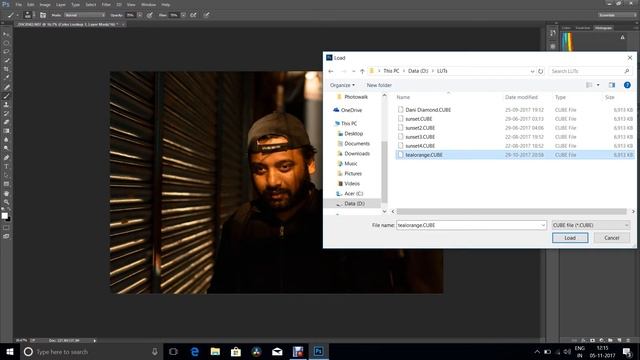Select the Lasso tool
Screen dimensions: 640x360
pos(6,51)
